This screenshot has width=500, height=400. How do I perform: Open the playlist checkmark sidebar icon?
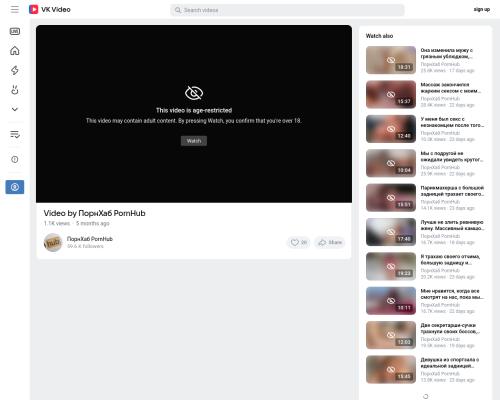pos(15,134)
